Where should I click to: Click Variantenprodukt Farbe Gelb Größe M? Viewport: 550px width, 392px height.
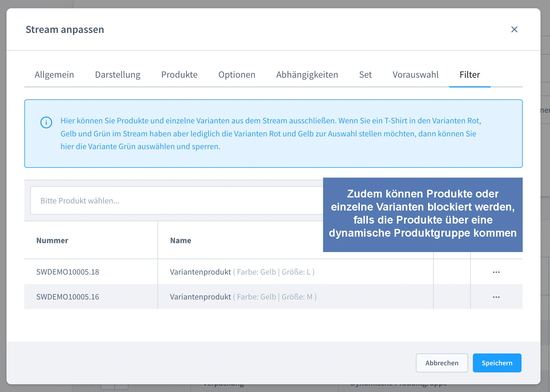(243, 297)
